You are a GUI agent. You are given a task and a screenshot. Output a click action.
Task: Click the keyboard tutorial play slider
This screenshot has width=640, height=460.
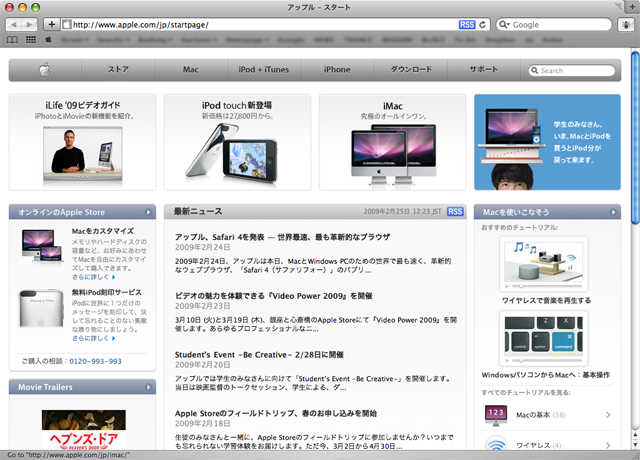(544, 360)
